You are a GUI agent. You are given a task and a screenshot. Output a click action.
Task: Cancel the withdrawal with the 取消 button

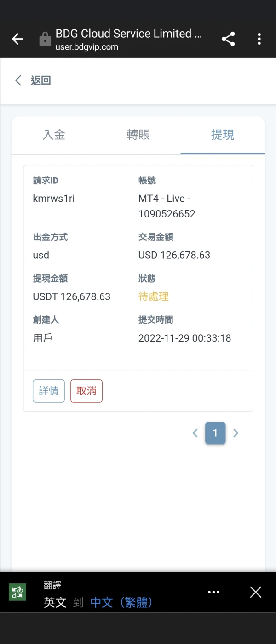point(86,391)
